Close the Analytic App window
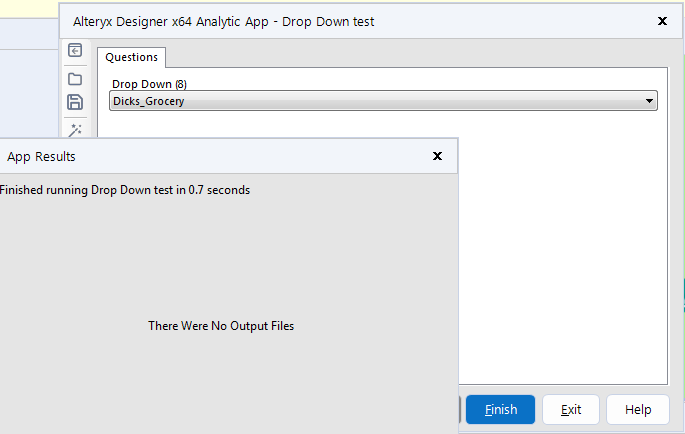The width and height of the screenshot is (685, 434). pyautogui.click(x=662, y=20)
